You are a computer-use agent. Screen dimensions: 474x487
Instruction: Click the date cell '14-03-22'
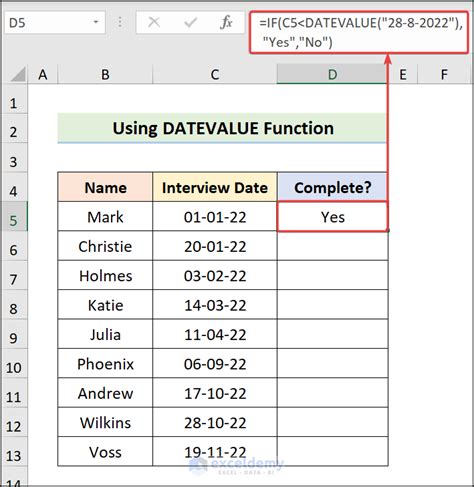point(215,305)
